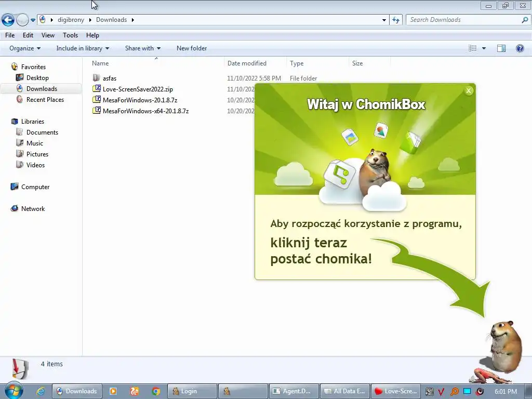Open the Help menu
The image size is (532, 399).
click(x=92, y=35)
